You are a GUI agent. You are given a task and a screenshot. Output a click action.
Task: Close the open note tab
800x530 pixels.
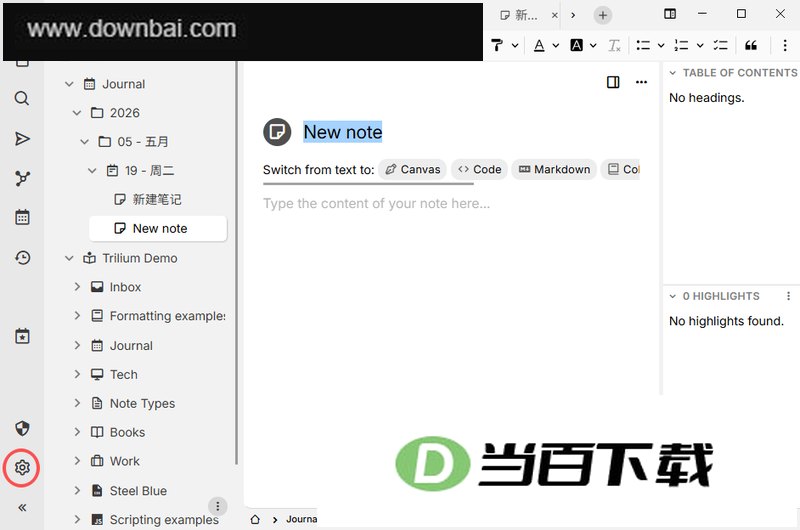click(x=555, y=15)
